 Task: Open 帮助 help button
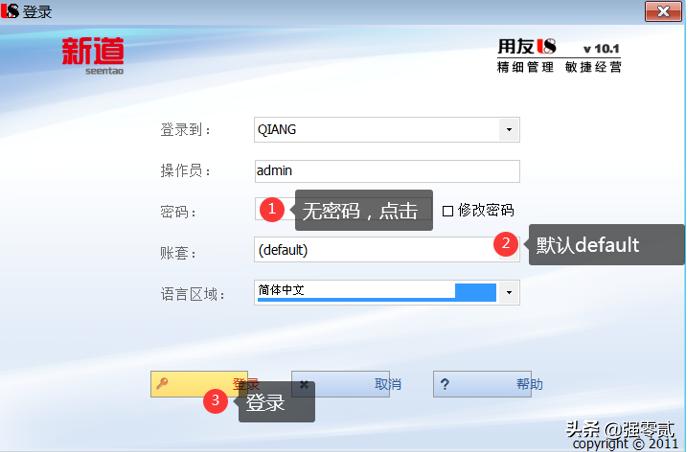click(482, 384)
